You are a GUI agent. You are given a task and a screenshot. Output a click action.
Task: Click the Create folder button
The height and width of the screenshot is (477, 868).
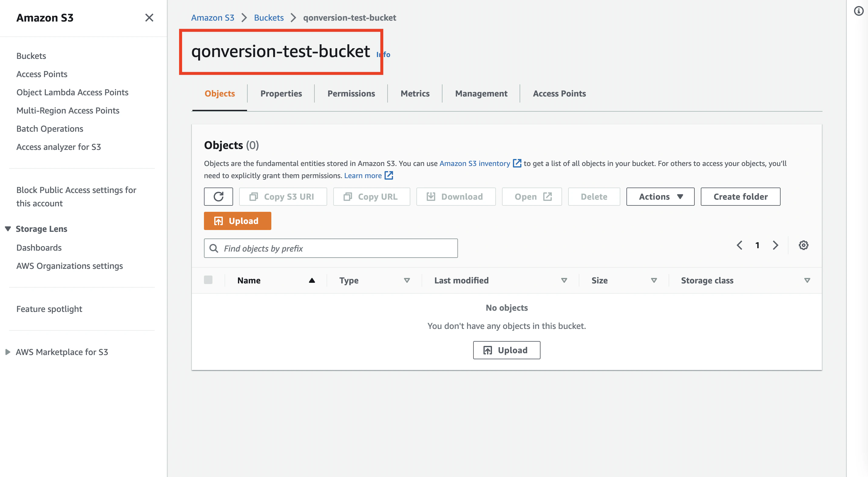[740, 197]
